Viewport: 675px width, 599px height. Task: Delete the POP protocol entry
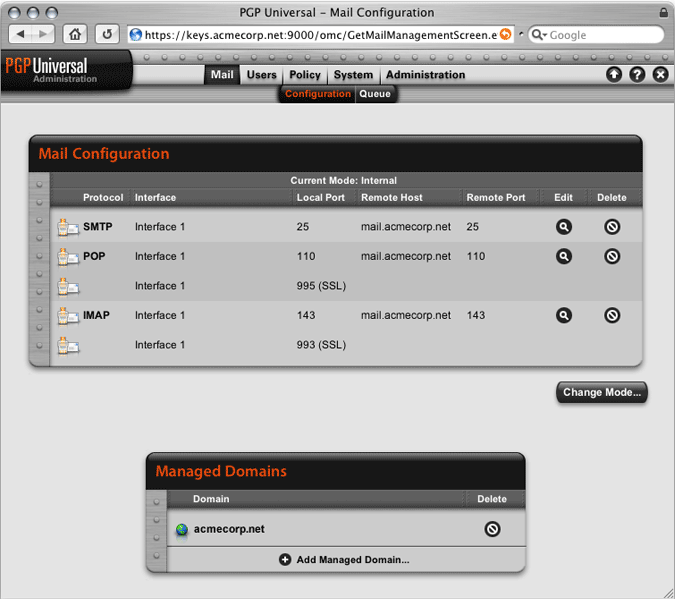tap(612, 256)
